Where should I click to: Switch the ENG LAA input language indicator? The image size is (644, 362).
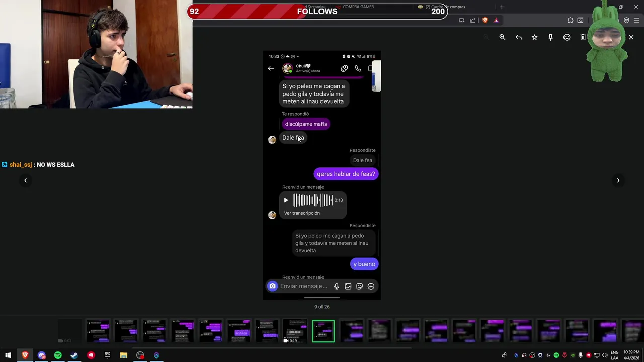[x=614, y=355]
